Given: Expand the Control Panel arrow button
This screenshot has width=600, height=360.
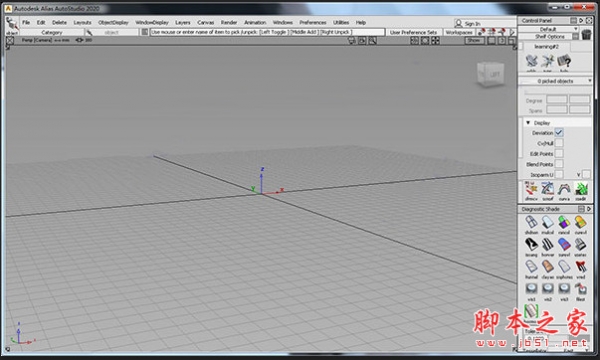Looking at the screenshot, I should click(581, 20).
